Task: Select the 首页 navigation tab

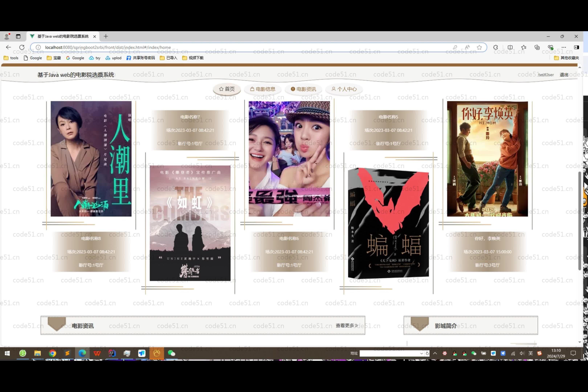Action: pyautogui.click(x=227, y=89)
